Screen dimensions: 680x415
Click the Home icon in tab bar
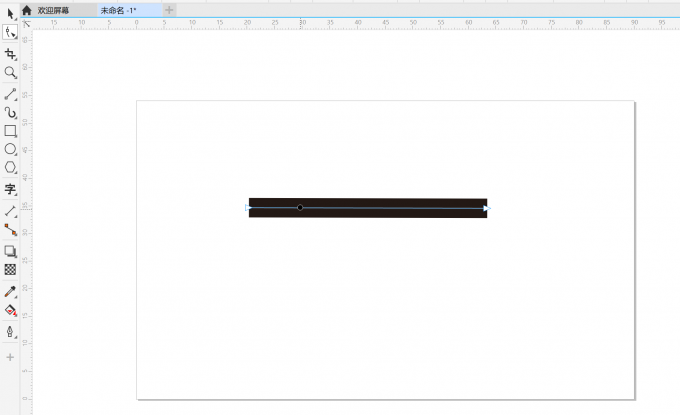pos(27,10)
